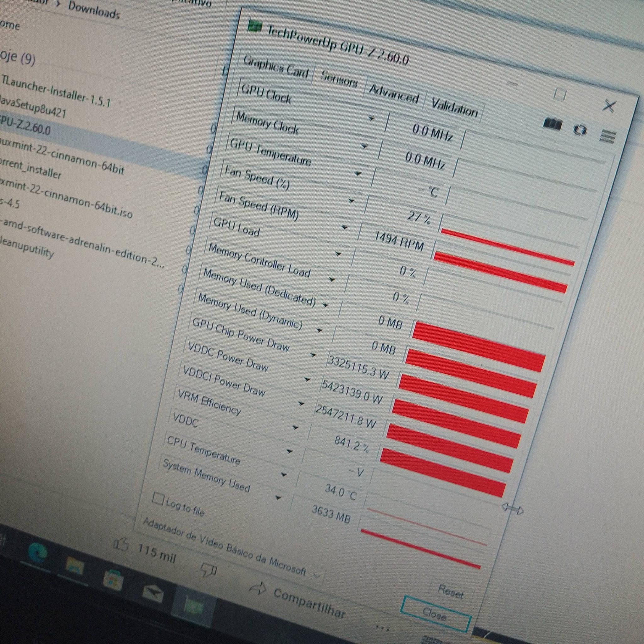The image size is (644, 644).
Task: Switch to the Graphics Card tab
Action: click(276, 66)
